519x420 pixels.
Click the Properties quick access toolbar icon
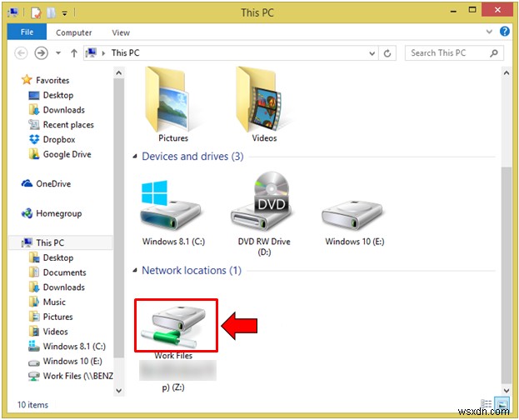36,12
